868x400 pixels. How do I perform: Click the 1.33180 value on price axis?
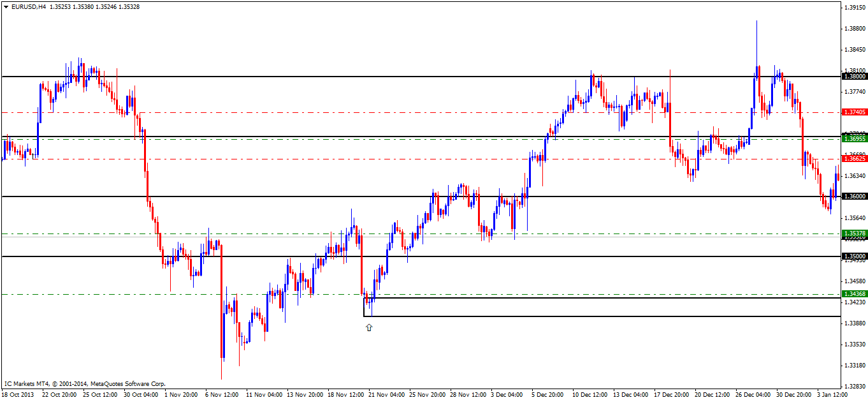855,366
